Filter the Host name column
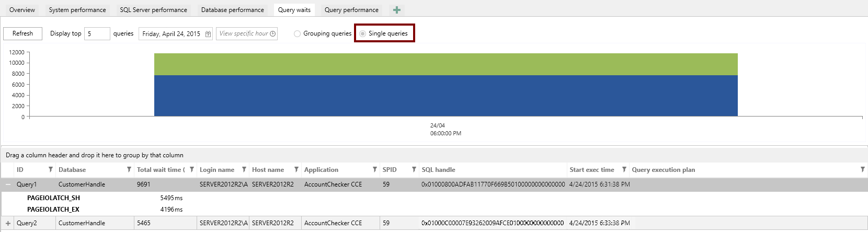 pos(296,170)
